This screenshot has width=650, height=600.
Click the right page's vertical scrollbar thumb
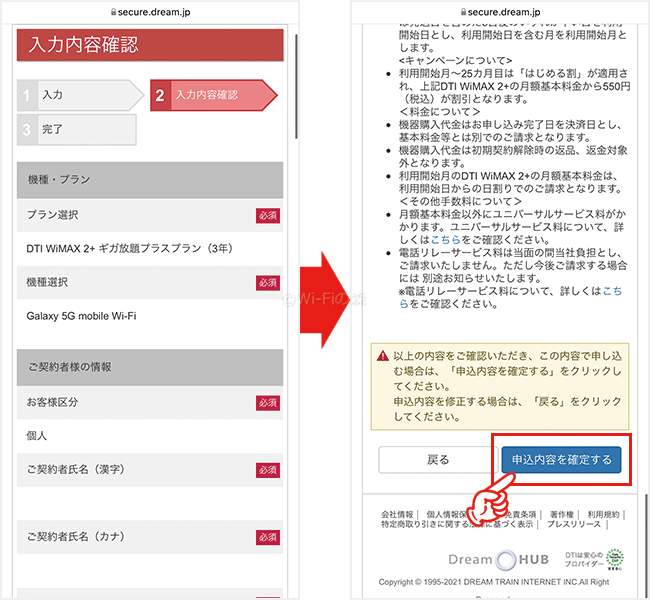[646, 545]
